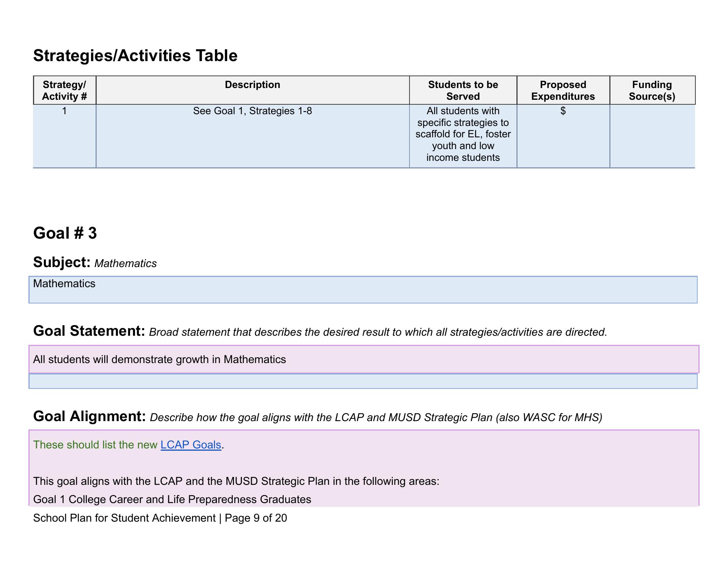Screen dimensions: 728x563
Task: Click the 'See Goal 1, Strategies 1-8' description cell
Action: coord(253,111)
